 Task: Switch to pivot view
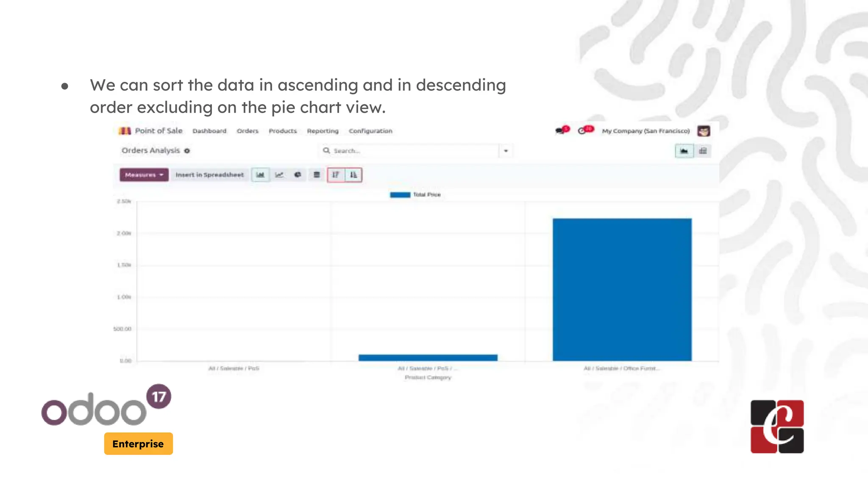tap(703, 151)
